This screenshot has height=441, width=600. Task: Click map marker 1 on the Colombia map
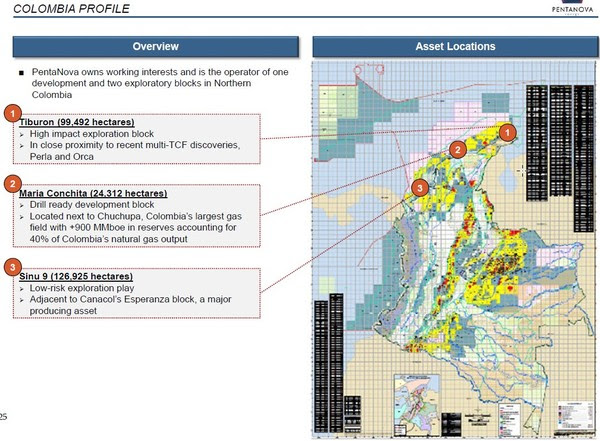pos(508,132)
